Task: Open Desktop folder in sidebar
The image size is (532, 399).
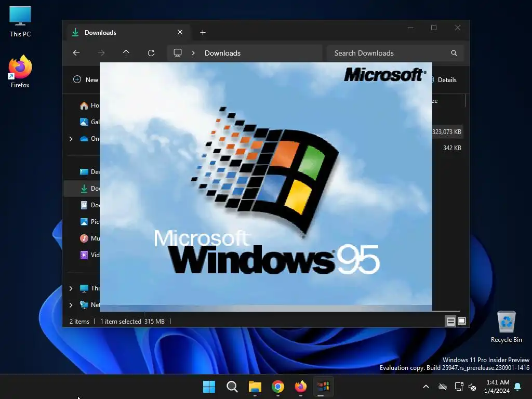Action: coord(89,171)
